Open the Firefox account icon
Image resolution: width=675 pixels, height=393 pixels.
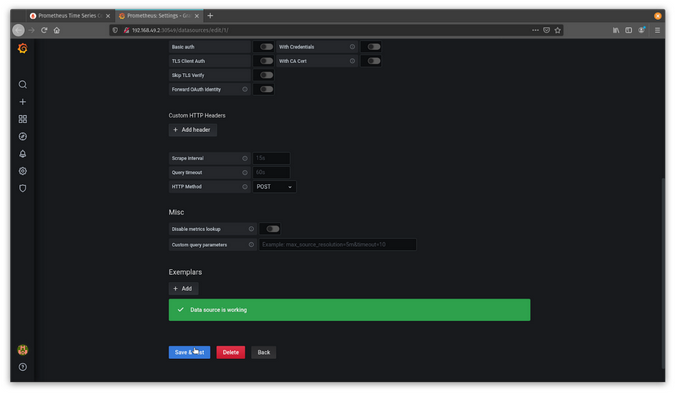click(642, 30)
